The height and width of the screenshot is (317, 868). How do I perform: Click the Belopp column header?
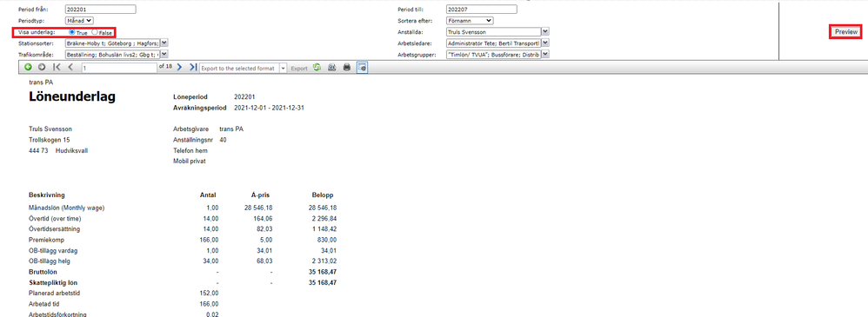[324, 195]
